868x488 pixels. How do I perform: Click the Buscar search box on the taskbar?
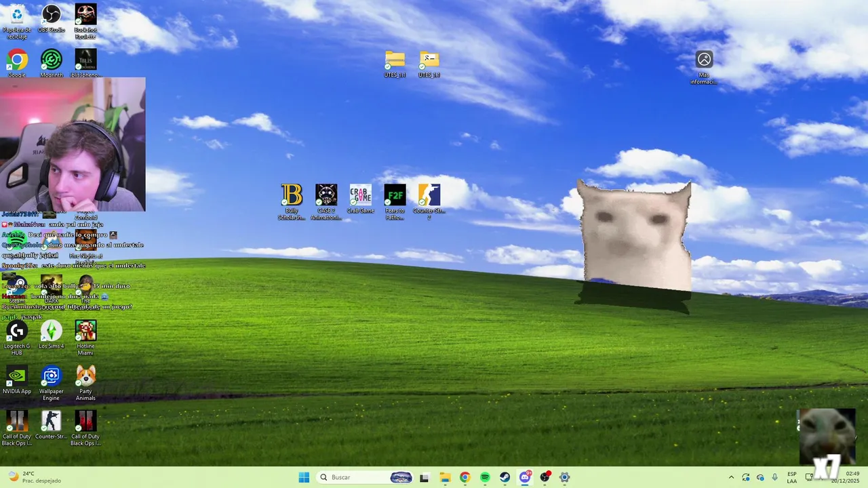click(x=366, y=477)
